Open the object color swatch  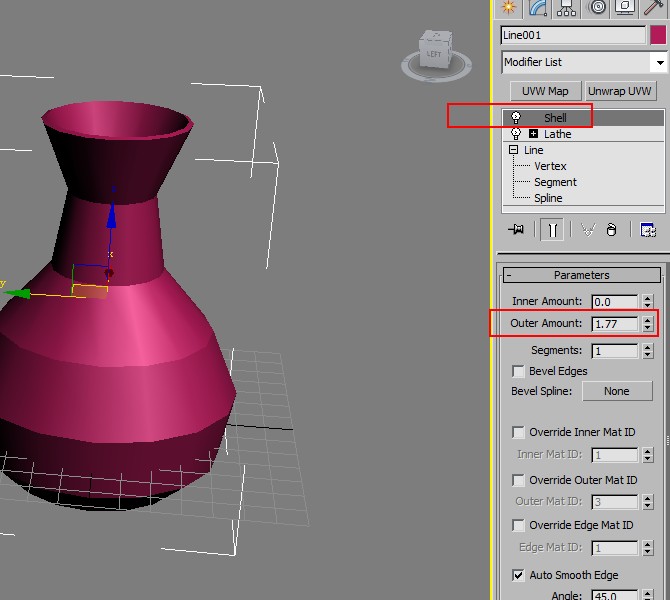pos(658,35)
